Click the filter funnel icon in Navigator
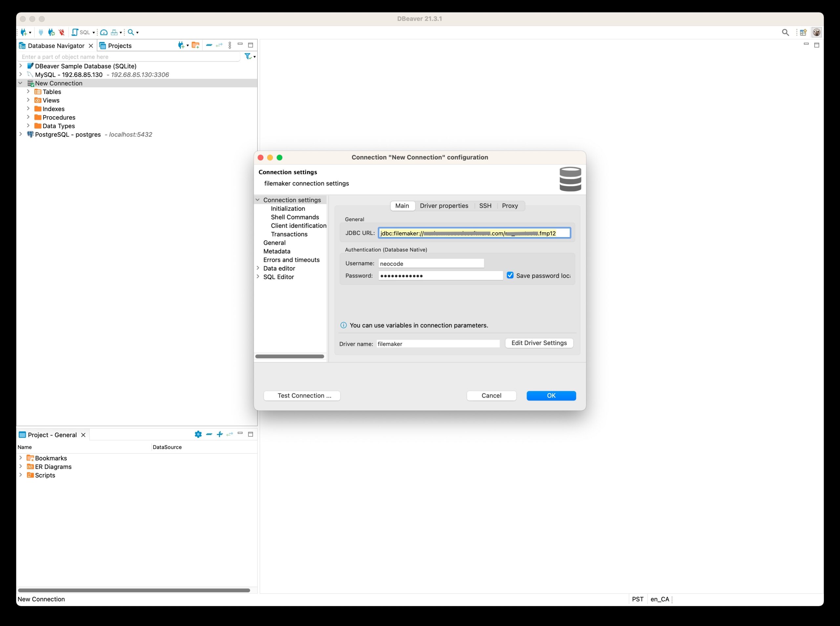Screen dimensions: 840x626 click(248, 56)
